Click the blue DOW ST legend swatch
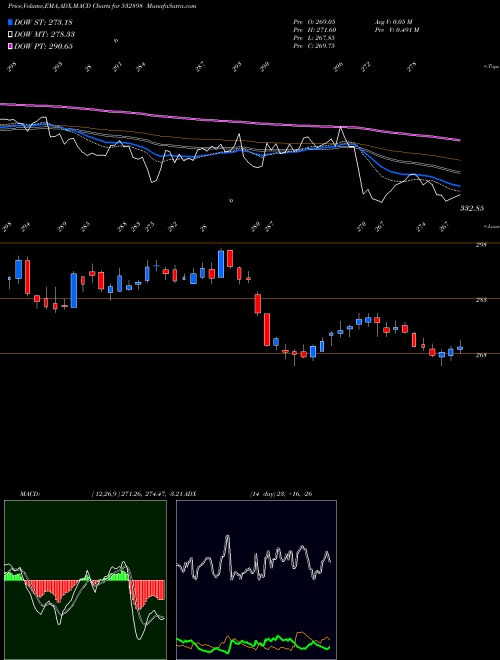Viewport: 500px width, 660px height. pos(10,22)
